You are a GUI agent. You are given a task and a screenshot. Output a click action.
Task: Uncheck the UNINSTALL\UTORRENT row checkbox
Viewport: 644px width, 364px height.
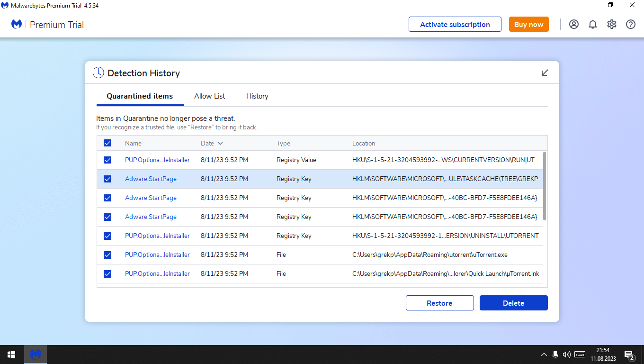click(107, 236)
